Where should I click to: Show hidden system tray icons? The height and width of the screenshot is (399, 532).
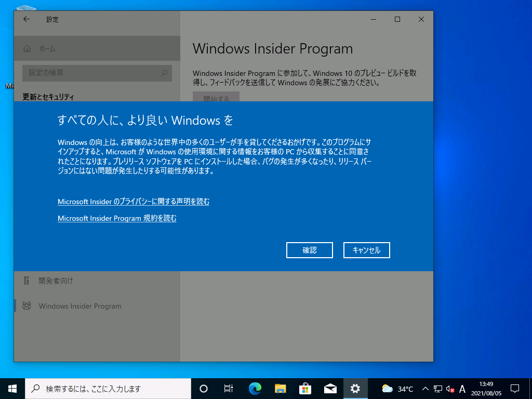click(x=425, y=389)
